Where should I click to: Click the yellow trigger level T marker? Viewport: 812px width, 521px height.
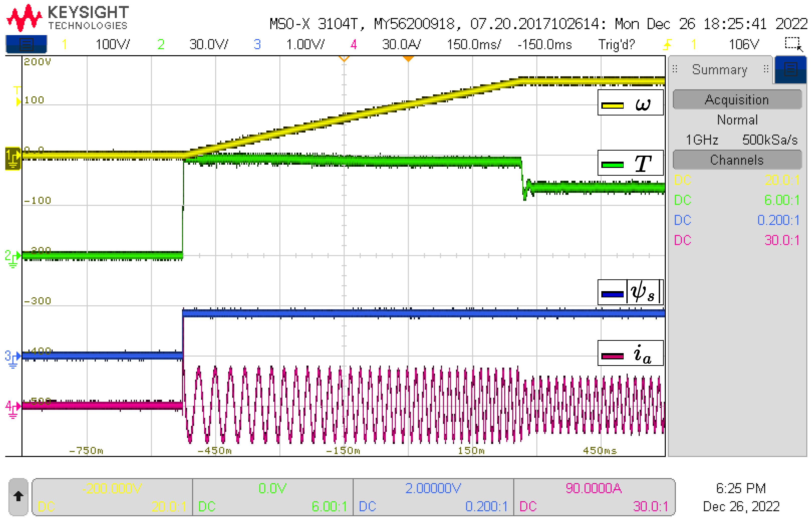pos(18,96)
